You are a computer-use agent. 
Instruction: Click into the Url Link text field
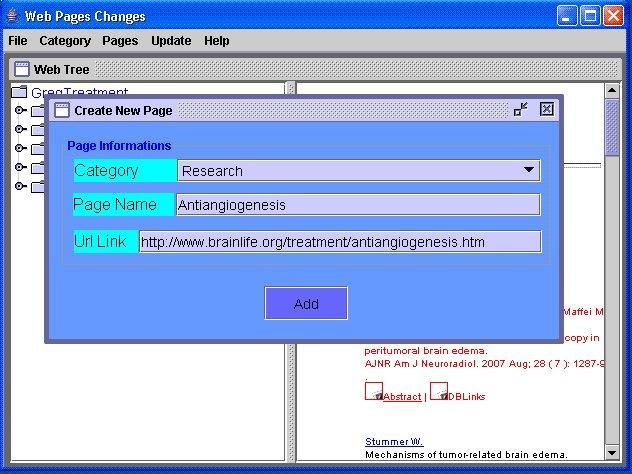(x=340, y=241)
